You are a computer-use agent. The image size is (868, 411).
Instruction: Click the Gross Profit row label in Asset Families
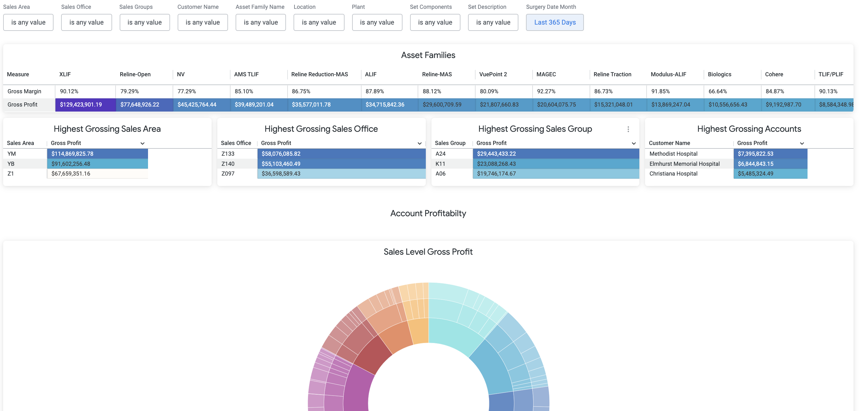pos(22,105)
